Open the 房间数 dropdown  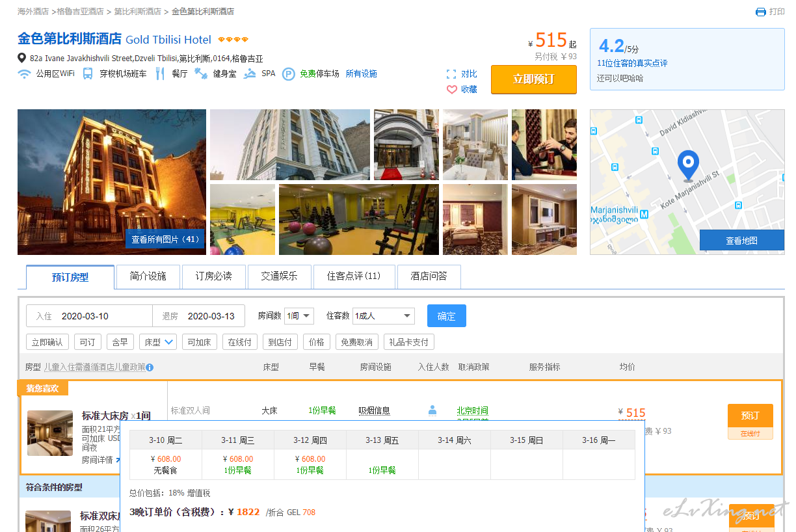(x=299, y=316)
